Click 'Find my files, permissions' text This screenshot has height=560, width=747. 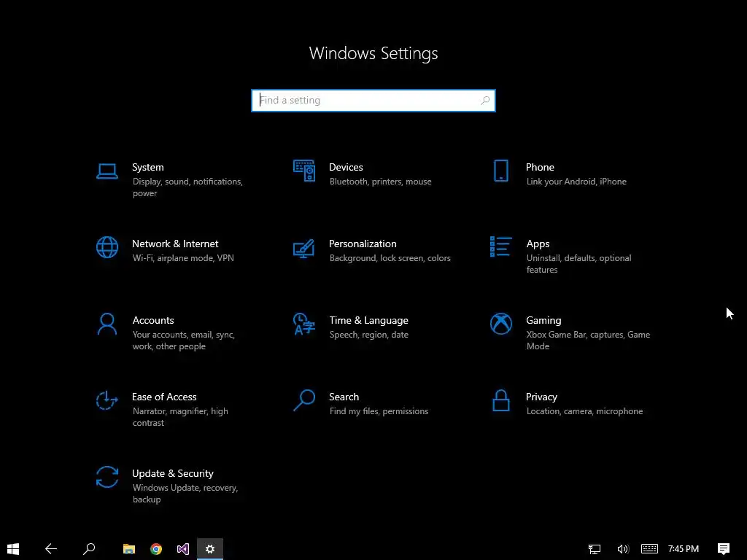click(x=379, y=411)
